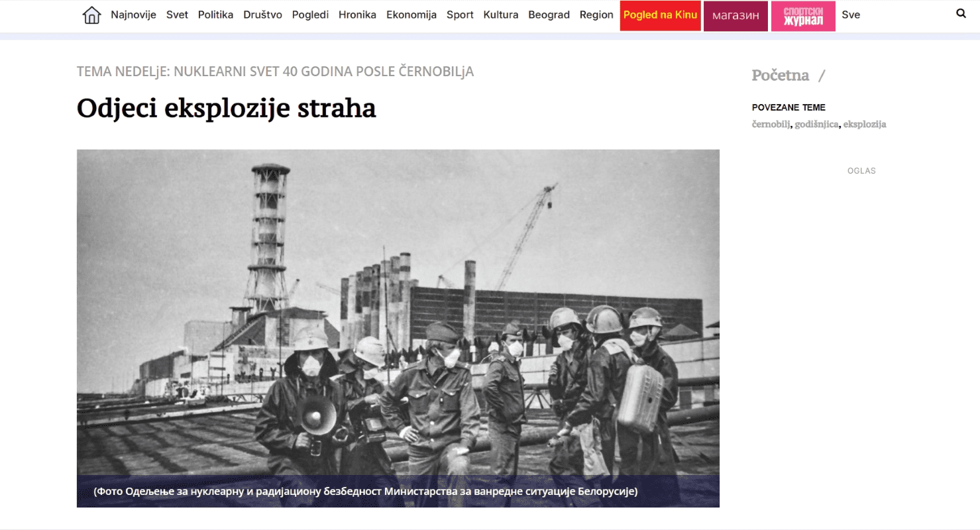The width and height of the screenshot is (980, 530).
Task: Open the Pogledi section
Action: tap(310, 15)
